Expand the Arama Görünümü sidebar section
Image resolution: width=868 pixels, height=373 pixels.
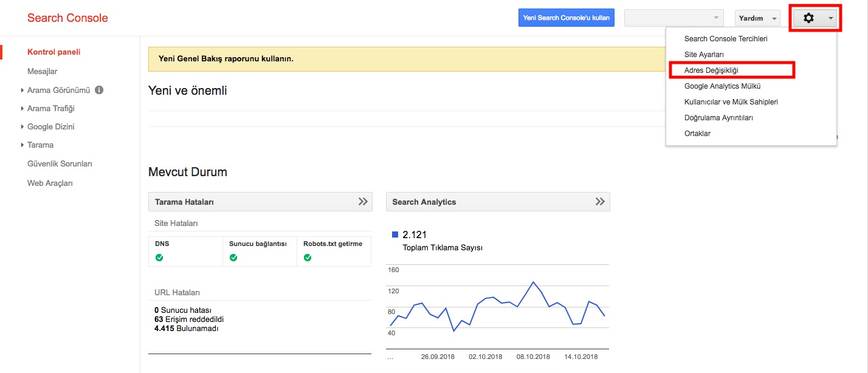click(22, 91)
